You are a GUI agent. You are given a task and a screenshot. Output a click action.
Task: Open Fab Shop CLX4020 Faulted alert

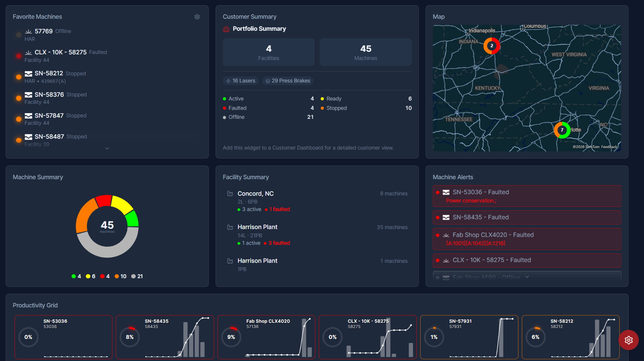tap(527, 239)
